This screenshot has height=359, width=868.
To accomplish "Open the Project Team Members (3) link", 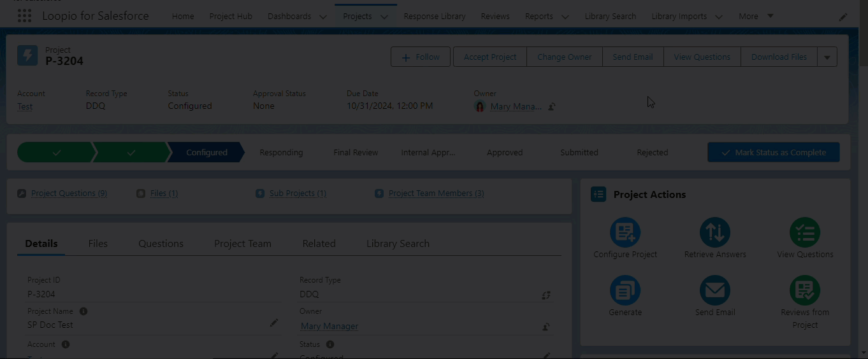I will (437, 194).
